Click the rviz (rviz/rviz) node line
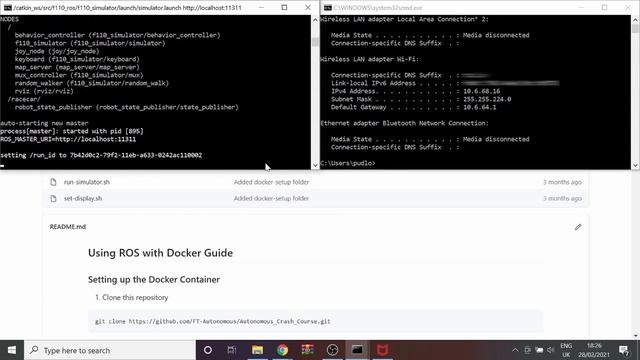640x360 pixels. [x=44, y=91]
